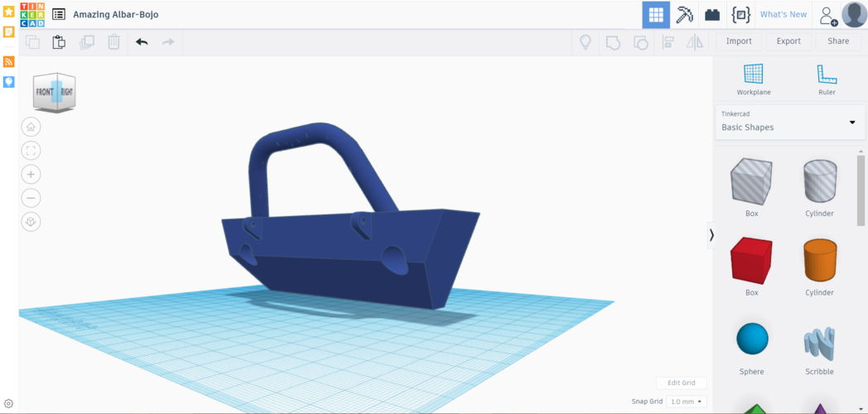868x414 pixels.
Task: Click the Share button
Action: coord(838,41)
